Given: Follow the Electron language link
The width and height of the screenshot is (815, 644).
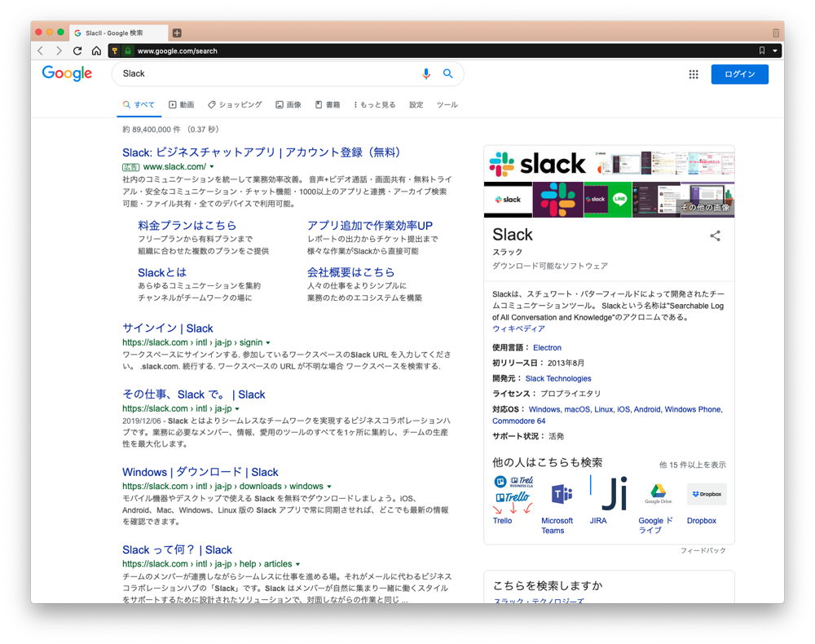Looking at the screenshot, I should click(x=547, y=348).
